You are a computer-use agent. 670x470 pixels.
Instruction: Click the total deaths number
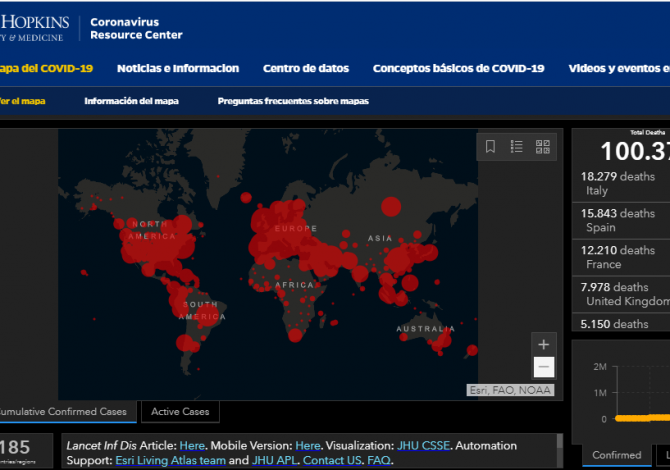[635, 151]
